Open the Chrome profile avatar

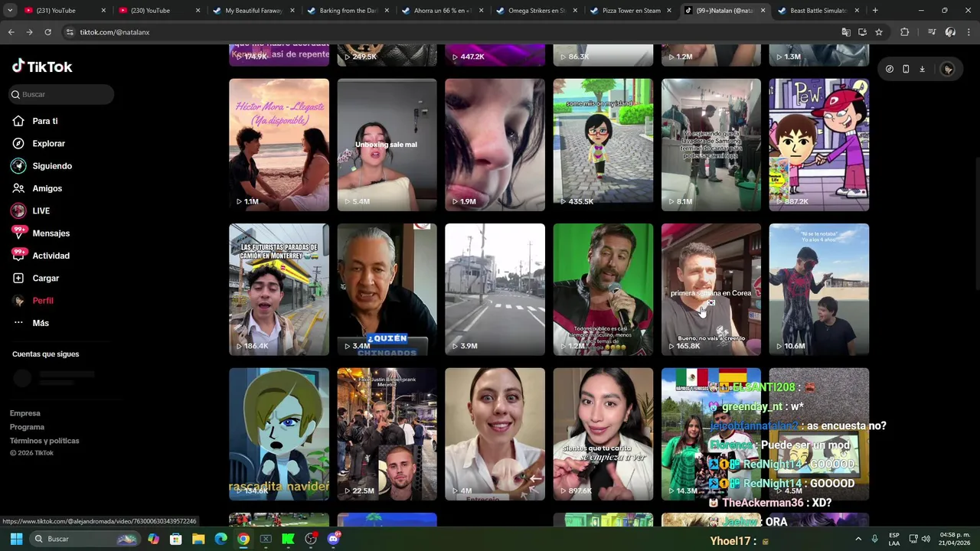coord(950,32)
